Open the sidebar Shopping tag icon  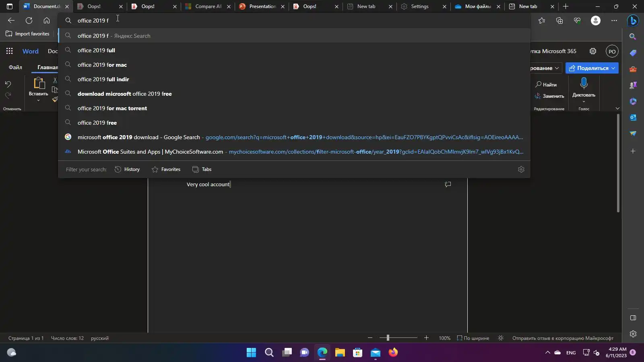633,53
